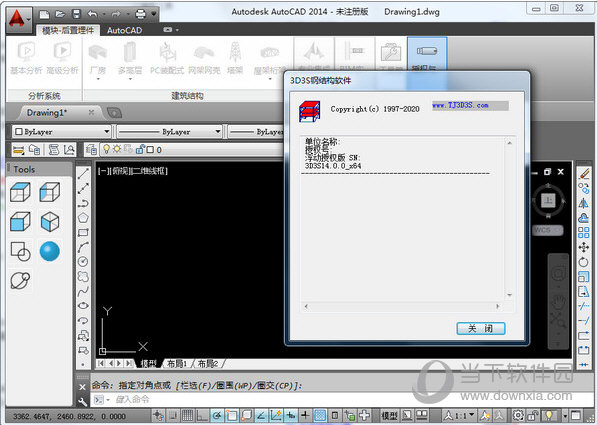
Task: Click the highlighted USB dongle ribbon button
Action: tap(426, 54)
